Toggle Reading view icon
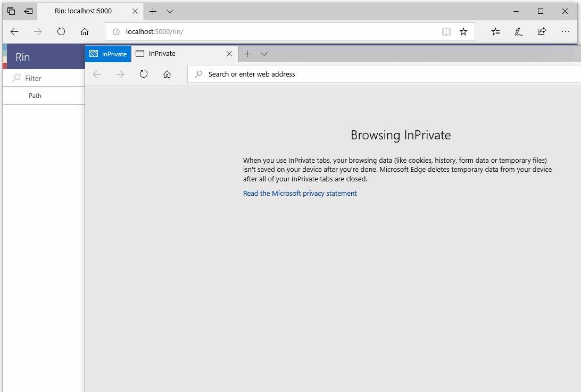Image resolution: width=581 pixels, height=392 pixels. (x=446, y=32)
